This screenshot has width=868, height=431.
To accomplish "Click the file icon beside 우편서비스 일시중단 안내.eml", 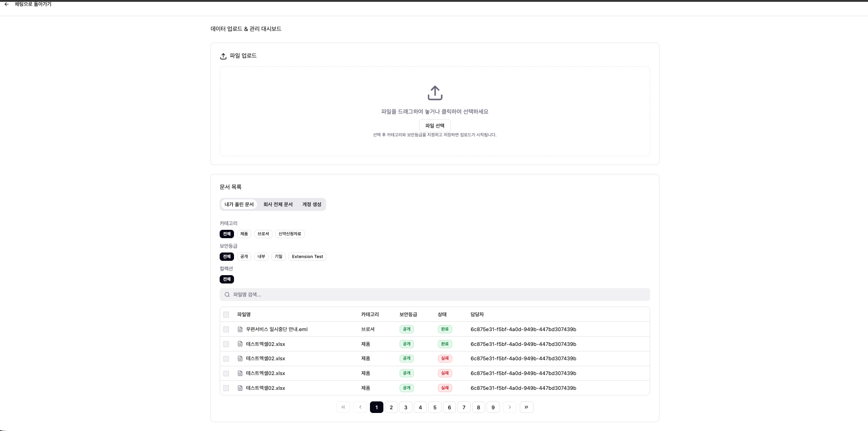I will 240,330.
